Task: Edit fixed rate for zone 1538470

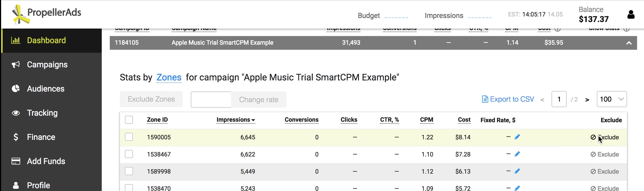Action: tap(517, 188)
